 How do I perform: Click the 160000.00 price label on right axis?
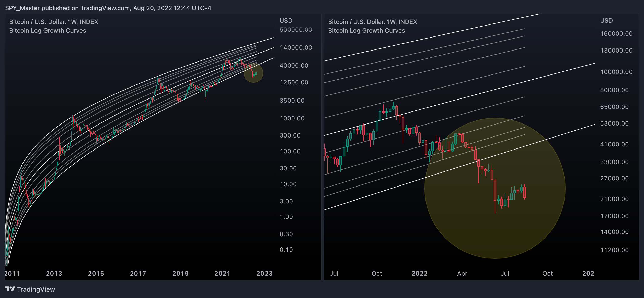616,34
